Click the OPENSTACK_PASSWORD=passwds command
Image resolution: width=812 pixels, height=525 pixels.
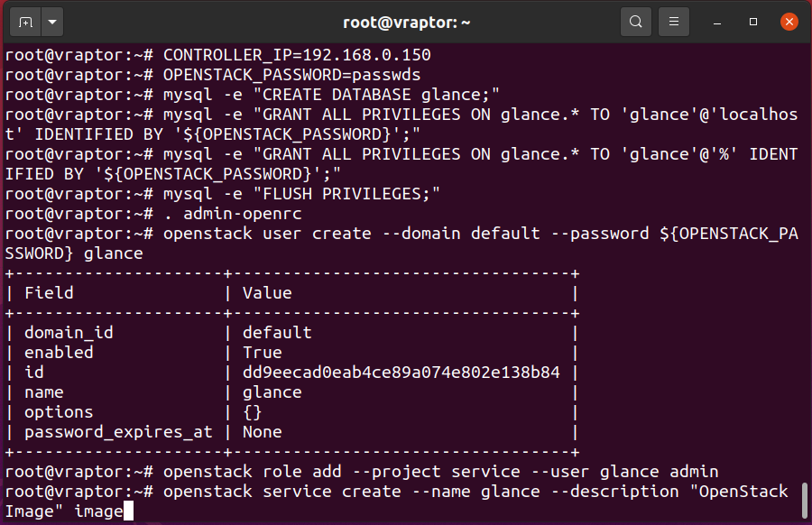(292, 75)
